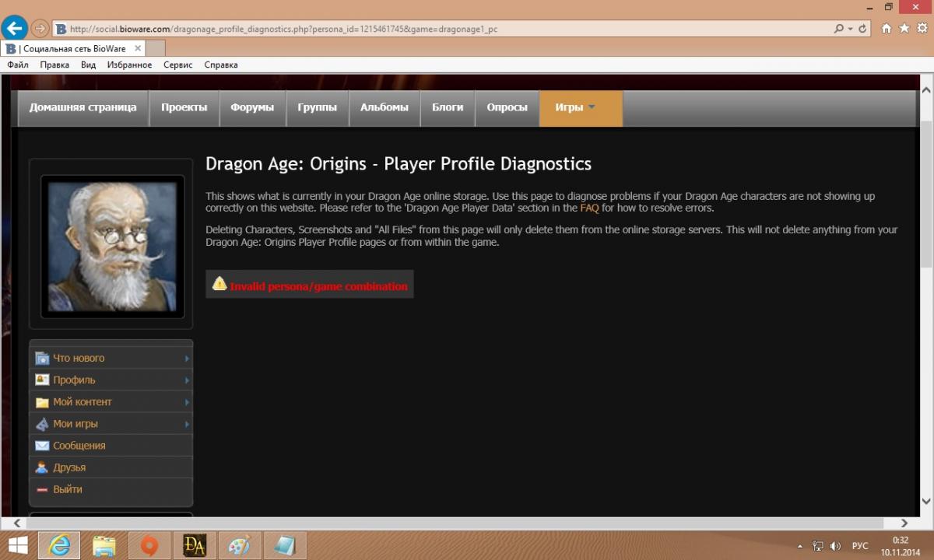
Task: Go back using the browser Back arrow
Action: (x=13, y=29)
